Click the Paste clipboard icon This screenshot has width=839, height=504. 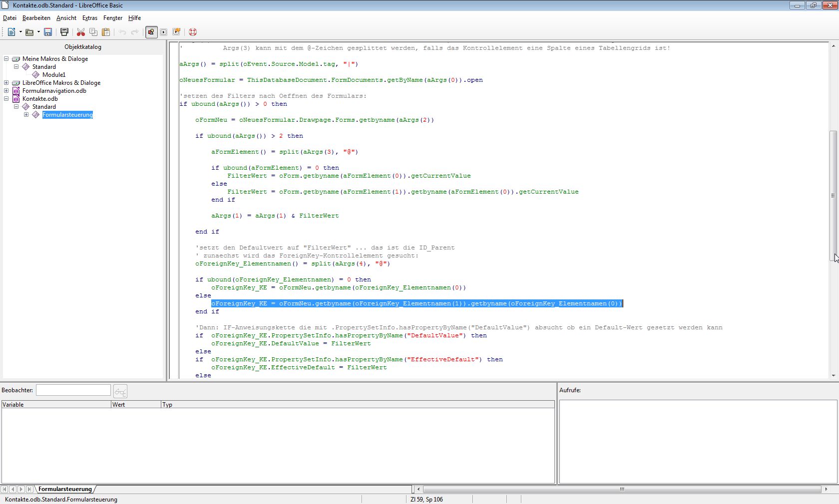[106, 32]
